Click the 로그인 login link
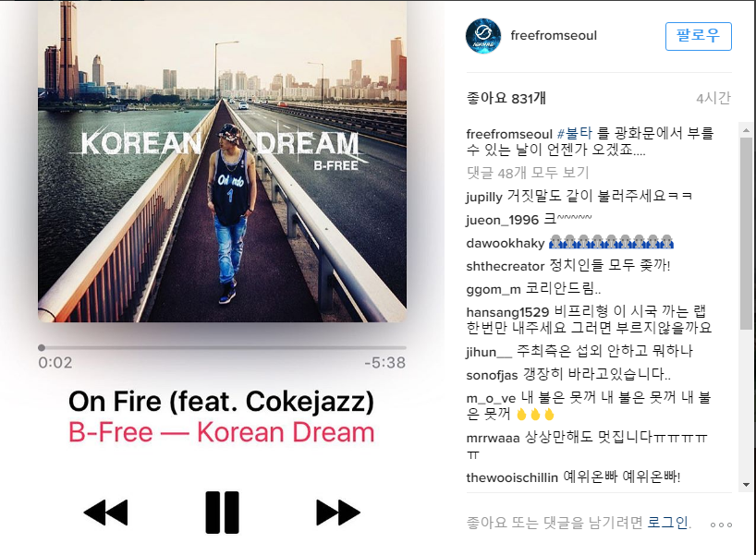This screenshot has width=756, height=555. point(668,523)
